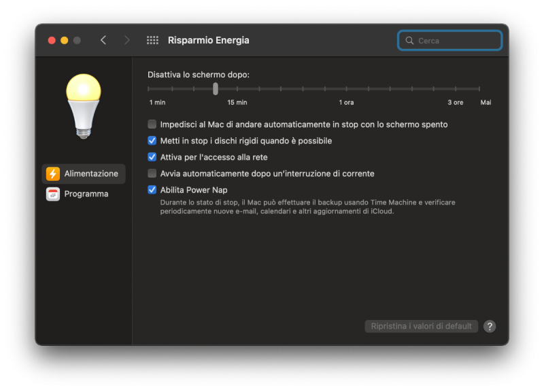Click the Programma calendar icon
Image resolution: width=544 pixels, height=392 pixels.
53,194
